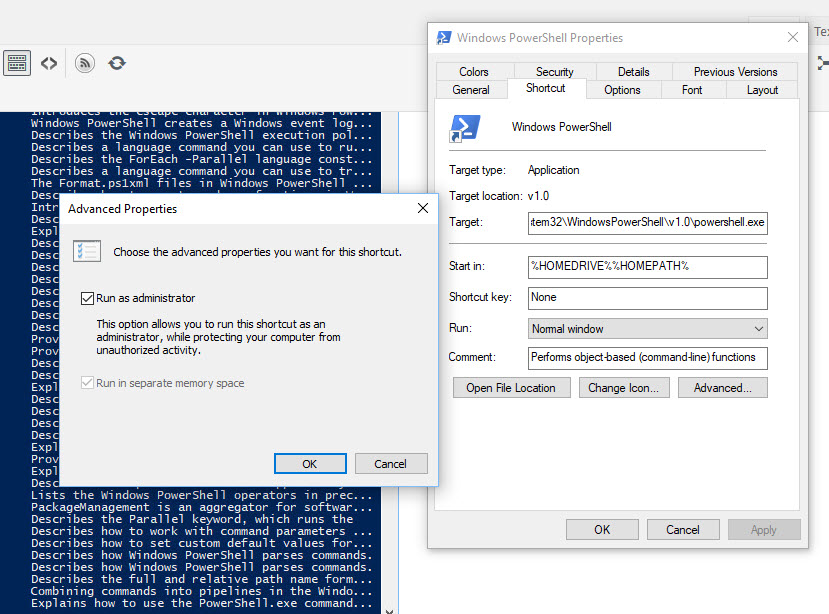This screenshot has height=614, width=829.
Task: Close the Windows PowerShell Properties window
Action: [793, 37]
